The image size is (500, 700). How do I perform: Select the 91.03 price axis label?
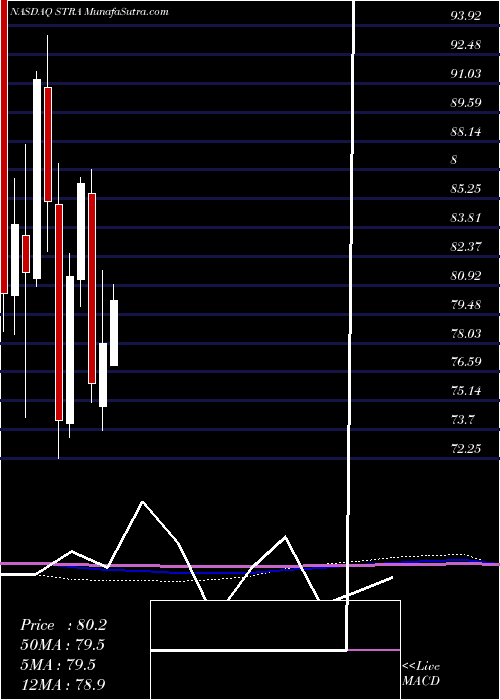[x=466, y=74]
